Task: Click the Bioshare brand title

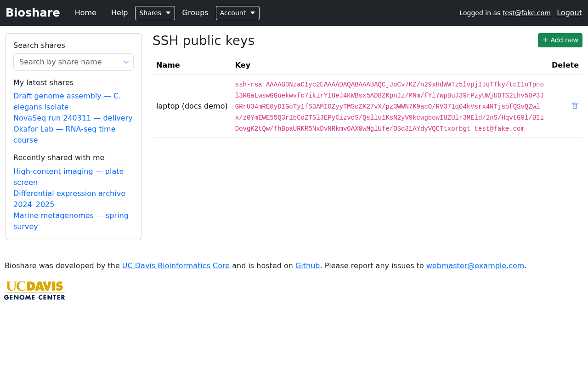Action: click(33, 13)
